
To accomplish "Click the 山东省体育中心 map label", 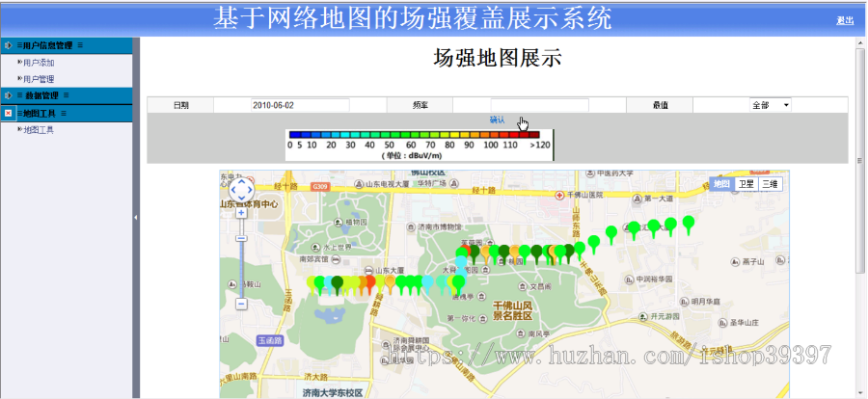I will pyautogui.click(x=249, y=204).
